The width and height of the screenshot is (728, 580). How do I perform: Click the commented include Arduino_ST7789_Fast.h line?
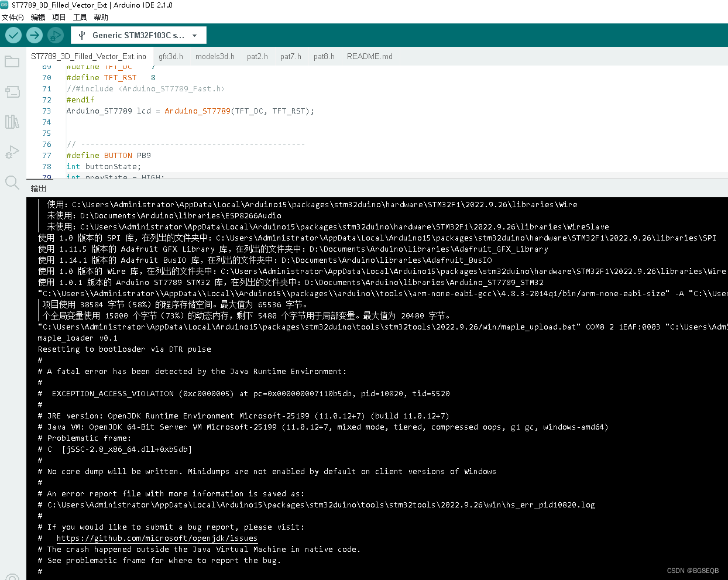[x=146, y=89]
